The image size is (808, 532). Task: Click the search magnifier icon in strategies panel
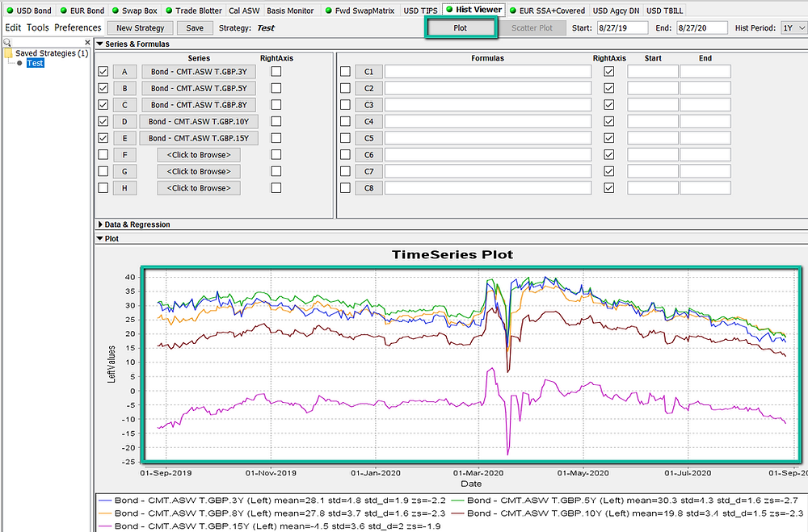click(x=7, y=43)
